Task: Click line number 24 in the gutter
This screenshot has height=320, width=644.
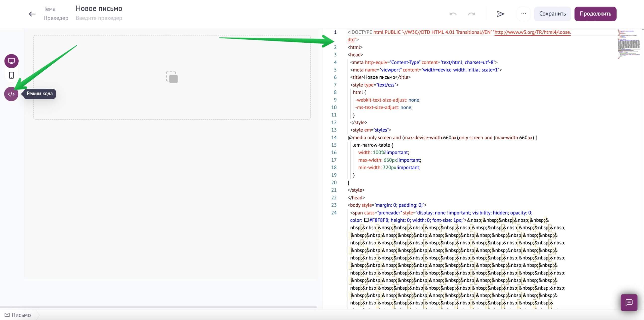Action: click(x=334, y=213)
